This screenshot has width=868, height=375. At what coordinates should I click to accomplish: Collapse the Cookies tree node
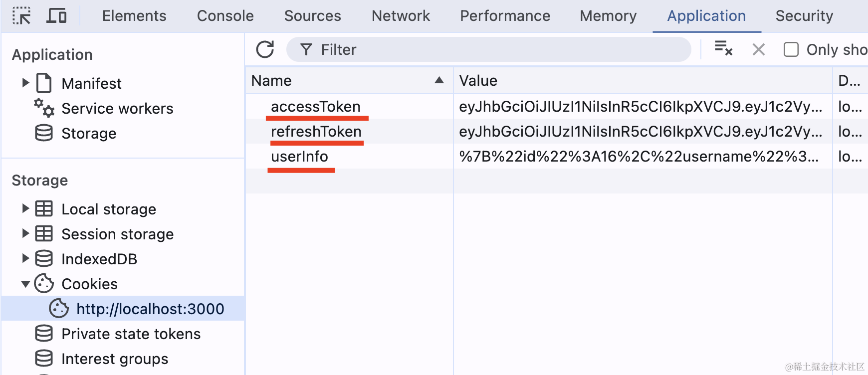point(25,284)
